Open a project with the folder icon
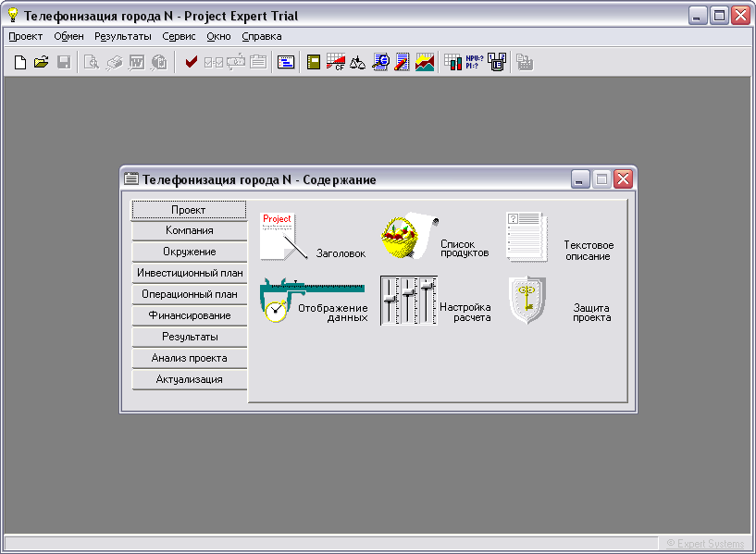The height and width of the screenshot is (554, 756). pos(42,62)
